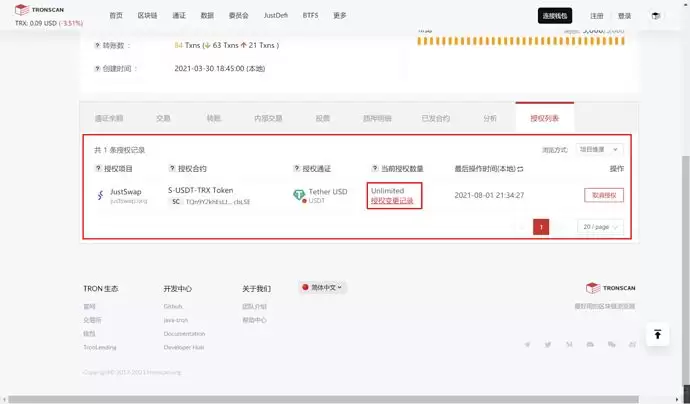Viewport: 690px width, 404px height.
Task: Click pagination page 1 button
Action: [x=541, y=227]
